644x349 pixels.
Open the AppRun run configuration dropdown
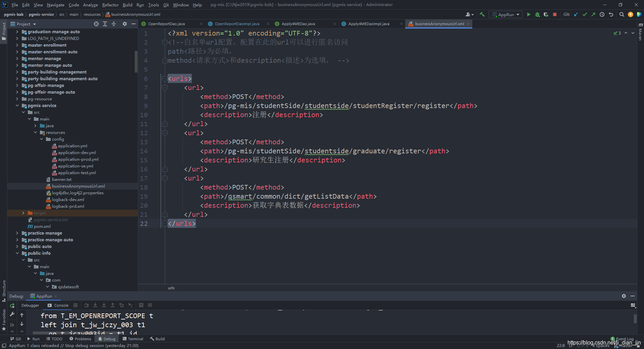(506, 14)
